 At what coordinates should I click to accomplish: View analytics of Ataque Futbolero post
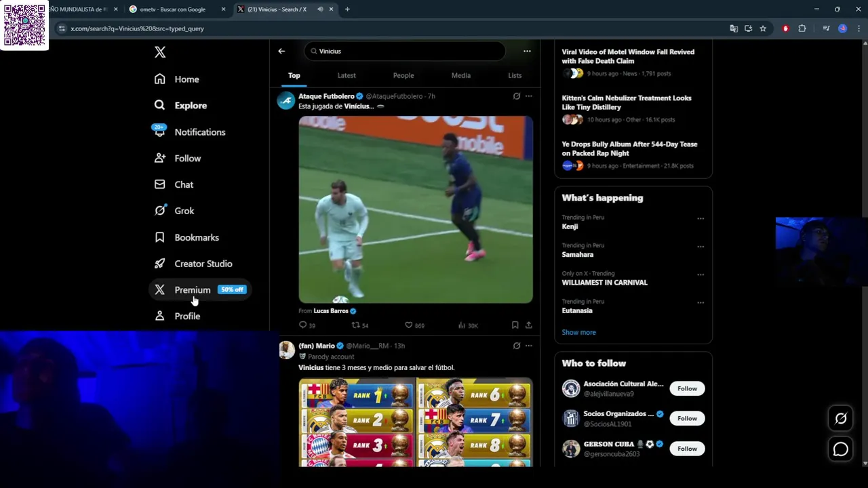[x=468, y=325]
